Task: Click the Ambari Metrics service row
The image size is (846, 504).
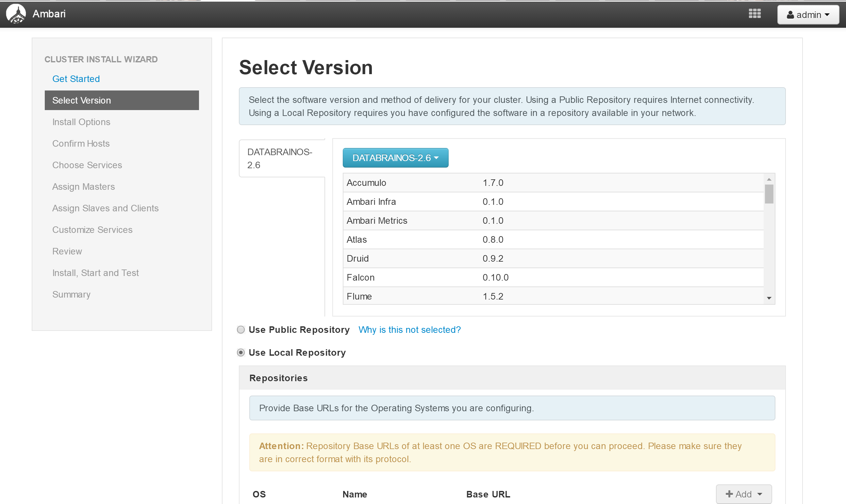Action: (x=554, y=221)
